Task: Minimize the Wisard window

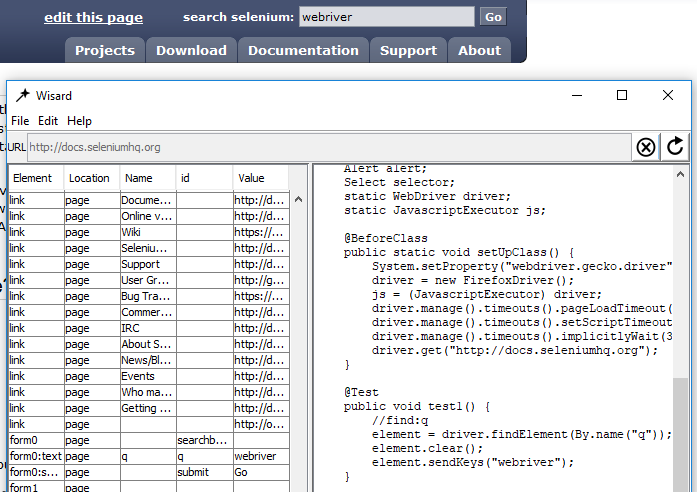Action: pyautogui.click(x=577, y=95)
